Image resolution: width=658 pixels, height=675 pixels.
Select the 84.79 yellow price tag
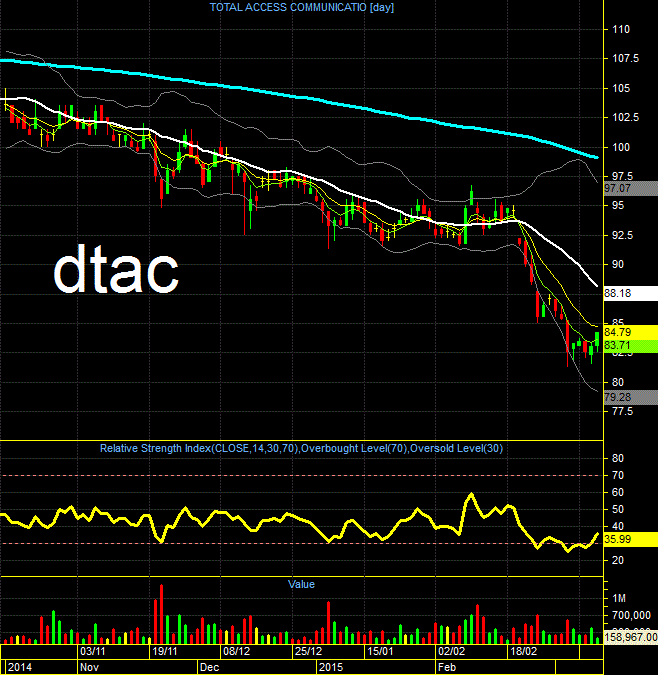tap(630, 332)
